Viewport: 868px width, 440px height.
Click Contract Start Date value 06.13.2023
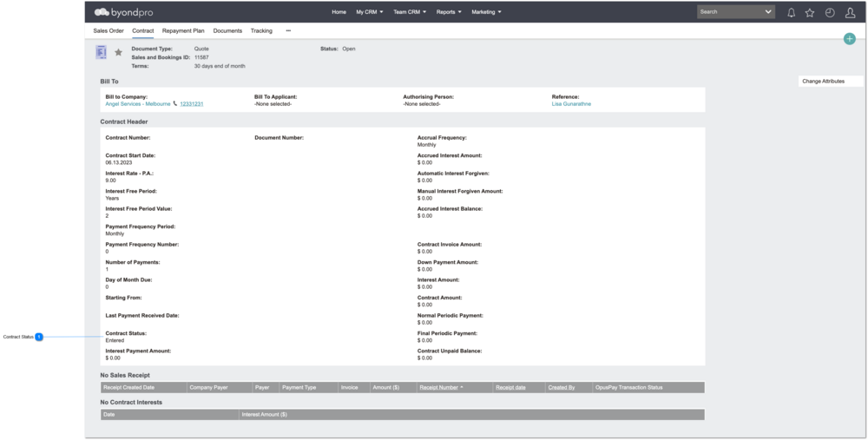point(118,162)
